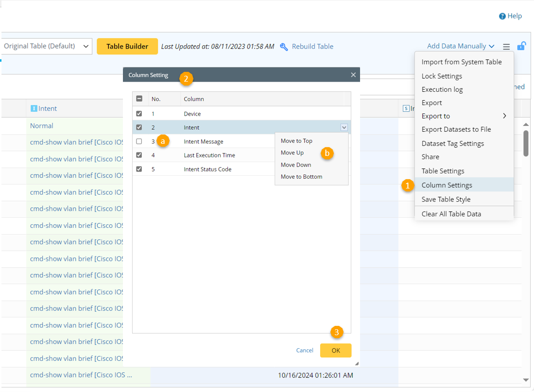Select Column Settings in the menu
Screen dimensions: 534x392
[447, 185]
